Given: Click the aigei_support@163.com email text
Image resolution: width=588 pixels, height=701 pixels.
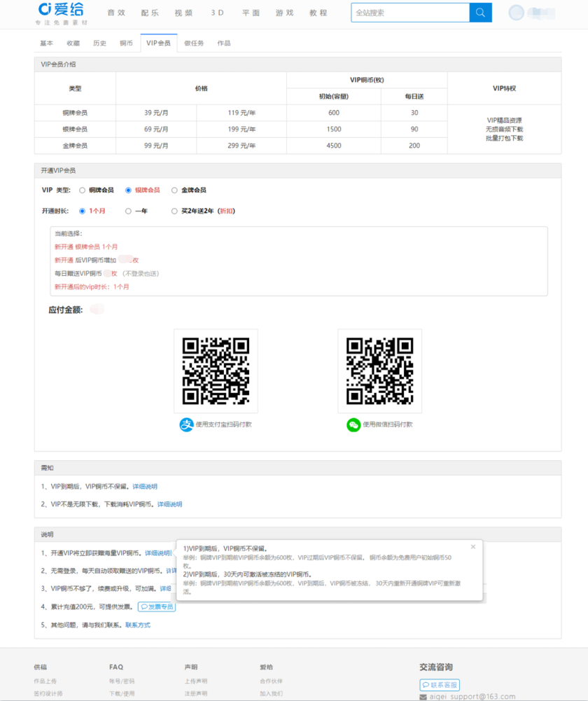Looking at the screenshot, I should (x=472, y=697).
